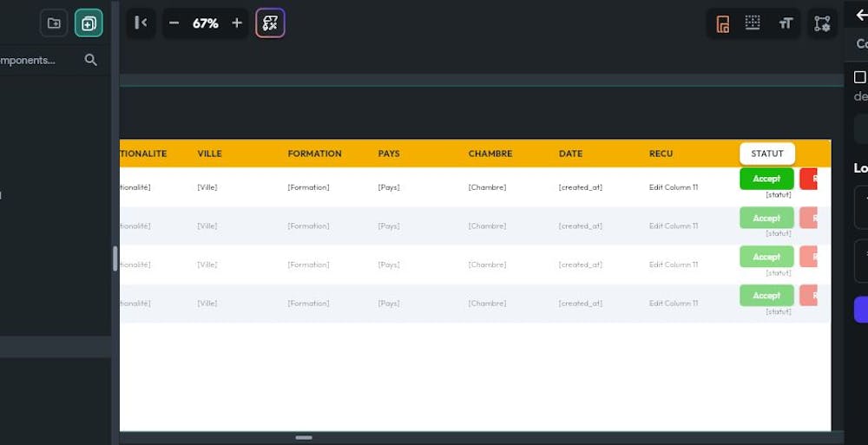
Task: Click the Accept button in fourth row
Action: 766,296
